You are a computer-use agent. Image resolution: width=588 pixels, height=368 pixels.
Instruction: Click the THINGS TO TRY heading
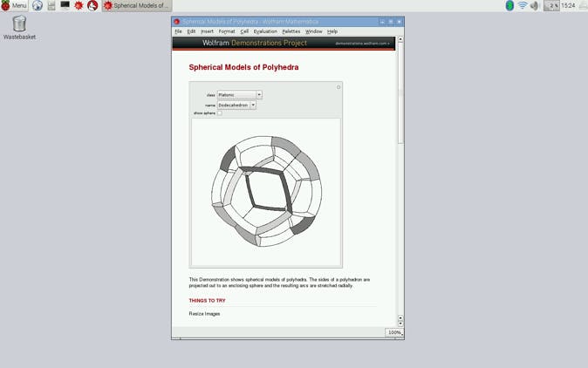[x=207, y=301]
